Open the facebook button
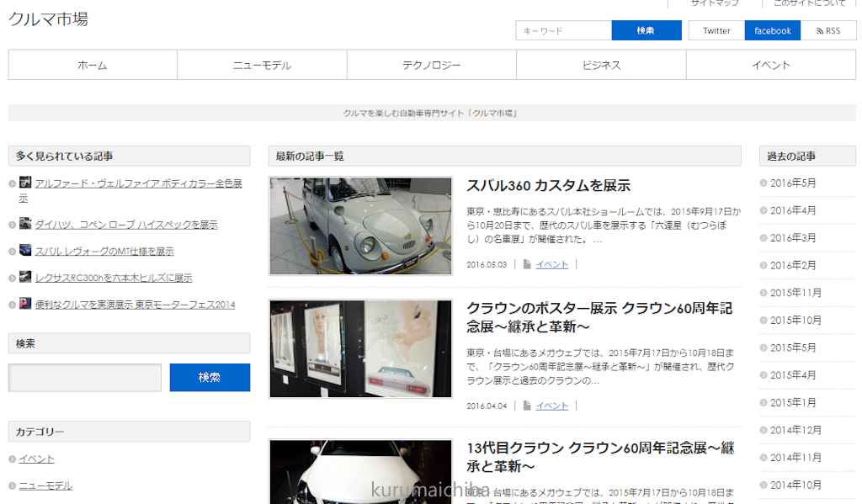Image resolution: width=862 pixels, height=504 pixels. tap(773, 31)
